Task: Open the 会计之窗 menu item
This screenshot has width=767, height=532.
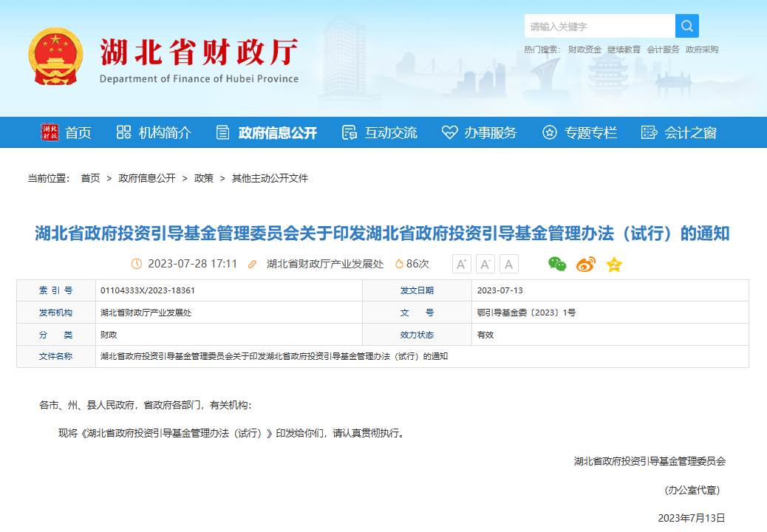Action: [x=690, y=132]
